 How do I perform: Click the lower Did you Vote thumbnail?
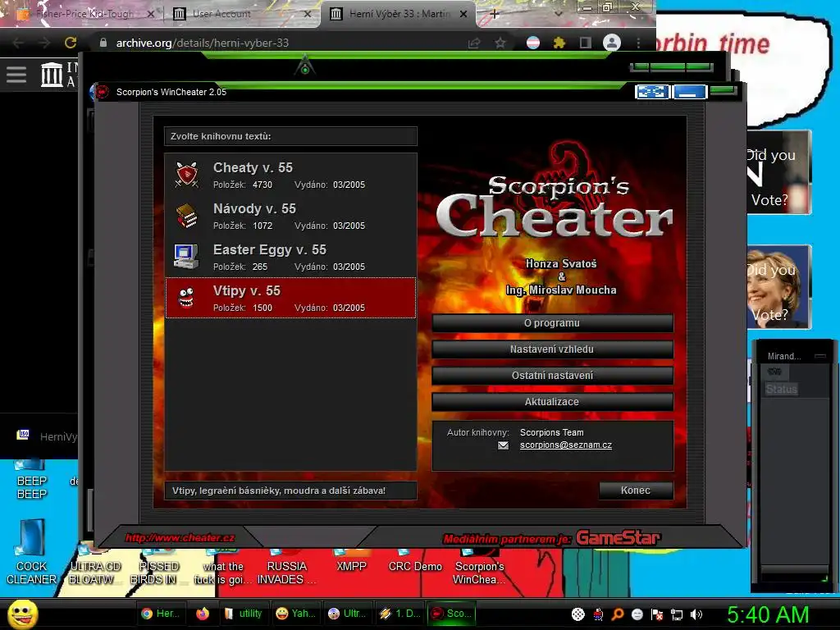(779, 287)
